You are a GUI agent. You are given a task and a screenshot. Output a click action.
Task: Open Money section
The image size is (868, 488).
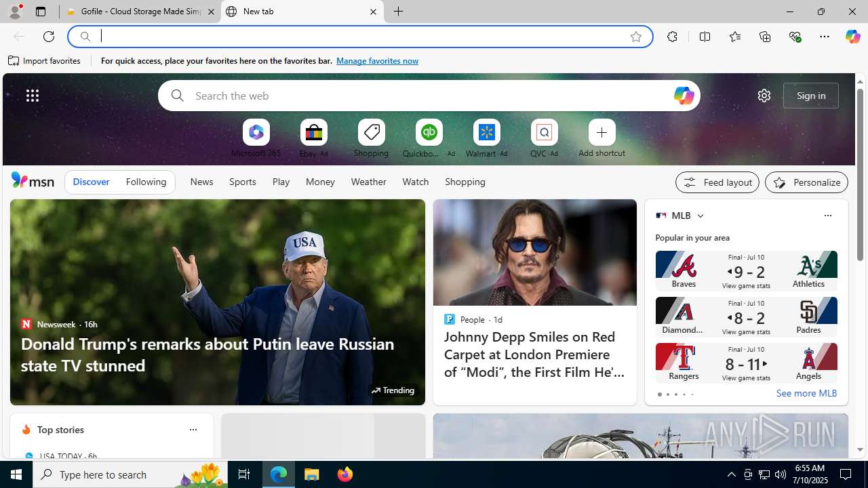(320, 182)
